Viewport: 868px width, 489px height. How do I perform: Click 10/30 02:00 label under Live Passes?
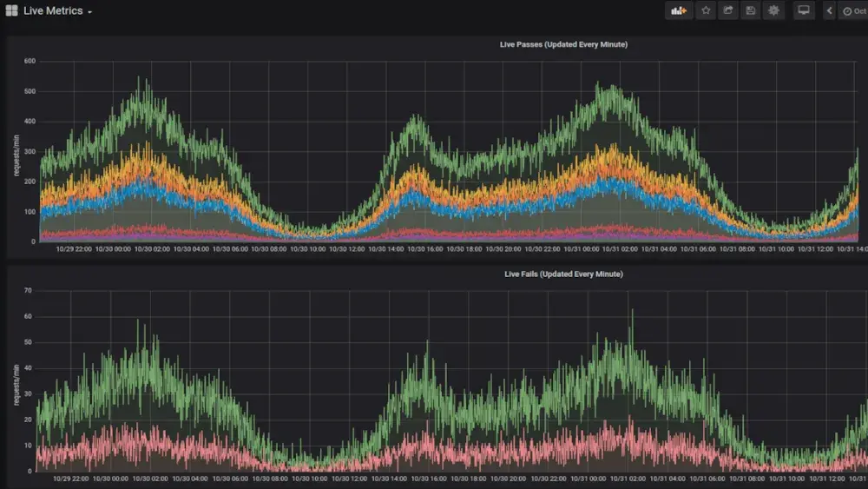(152, 249)
